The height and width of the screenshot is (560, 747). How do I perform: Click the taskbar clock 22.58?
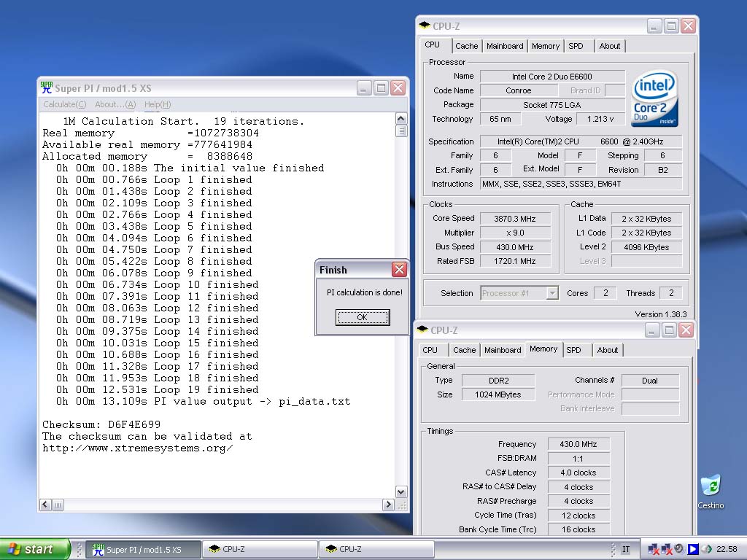727,549
